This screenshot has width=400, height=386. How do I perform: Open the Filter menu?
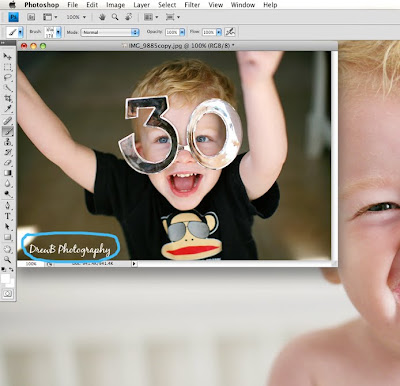click(192, 5)
